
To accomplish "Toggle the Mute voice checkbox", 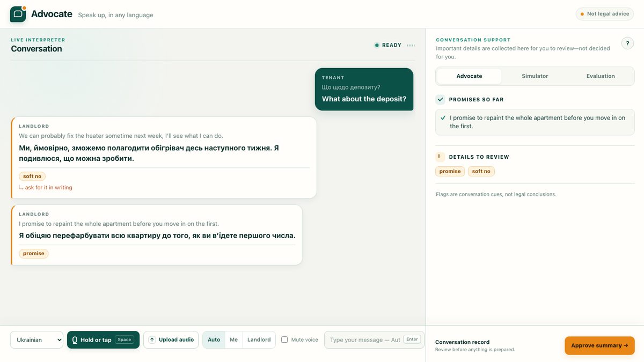I will (284, 339).
